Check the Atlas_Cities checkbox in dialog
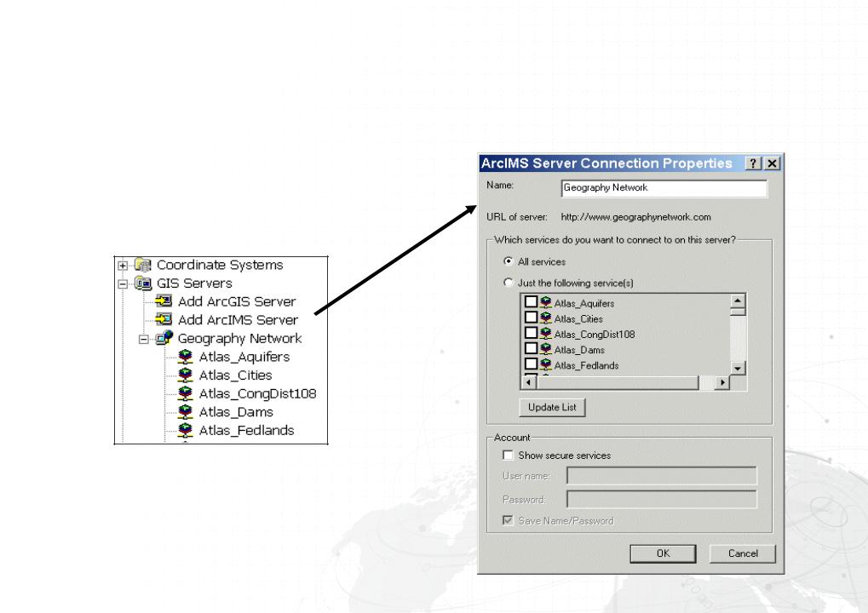This screenshot has height=613, width=868. 531,317
